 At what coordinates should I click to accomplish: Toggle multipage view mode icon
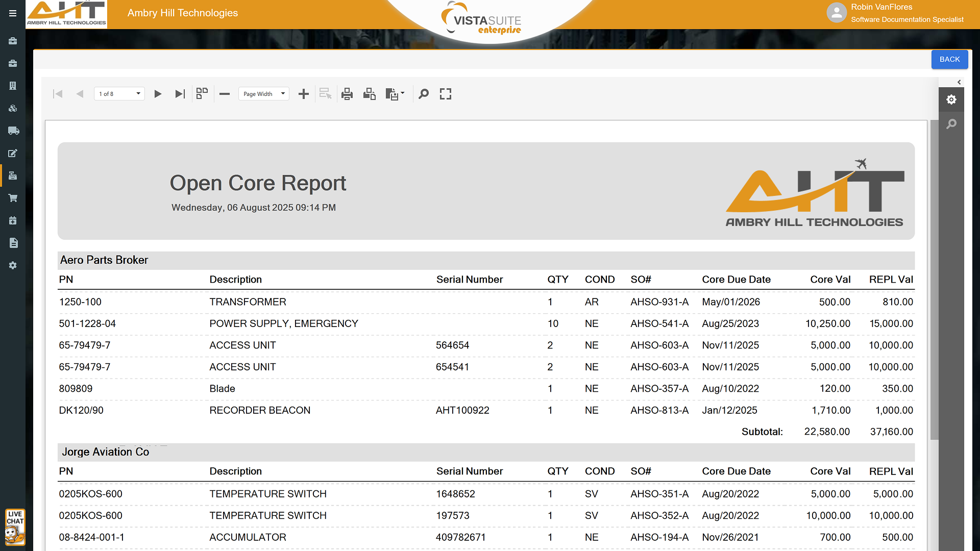point(202,93)
